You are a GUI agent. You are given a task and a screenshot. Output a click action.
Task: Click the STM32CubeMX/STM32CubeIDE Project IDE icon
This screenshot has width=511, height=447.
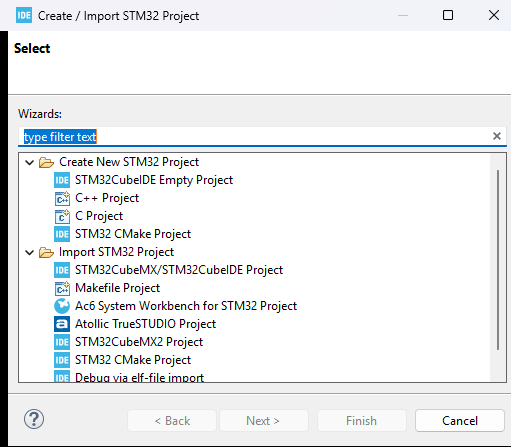click(x=62, y=270)
